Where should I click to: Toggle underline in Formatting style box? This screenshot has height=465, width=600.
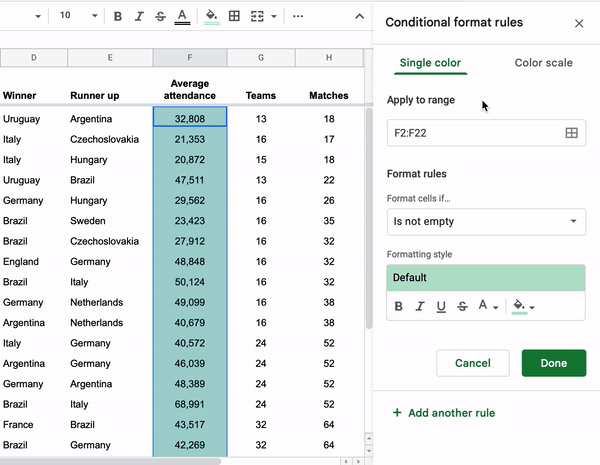(441, 306)
